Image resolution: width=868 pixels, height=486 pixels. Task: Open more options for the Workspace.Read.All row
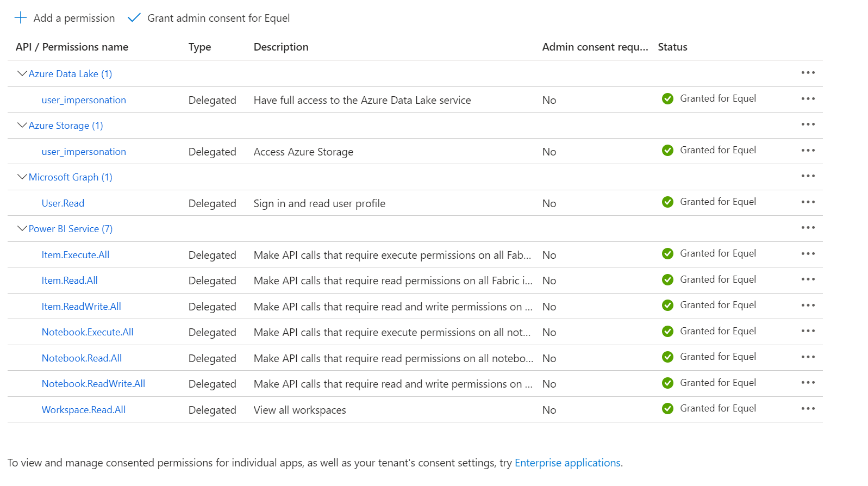[x=808, y=409]
